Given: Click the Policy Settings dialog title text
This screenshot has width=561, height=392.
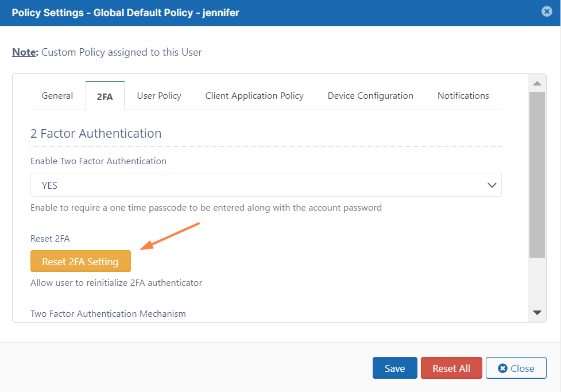Looking at the screenshot, I should [x=125, y=13].
